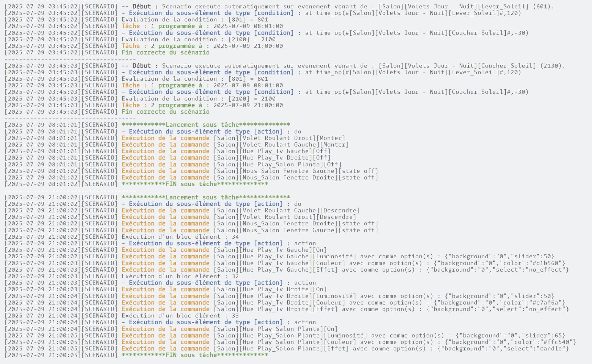
Task: Click the 'bloc élément : 32' log line
Action: pyautogui.click(x=180, y=276)
